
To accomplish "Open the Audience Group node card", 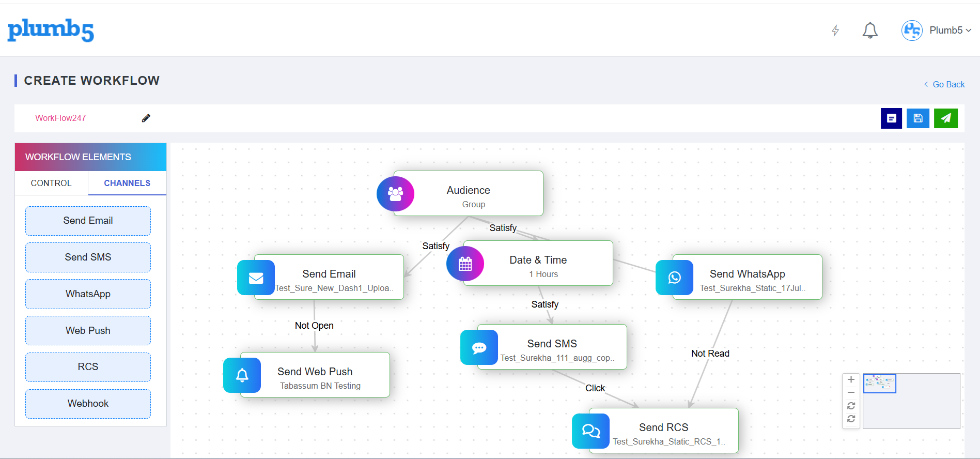I will (469, 193).
